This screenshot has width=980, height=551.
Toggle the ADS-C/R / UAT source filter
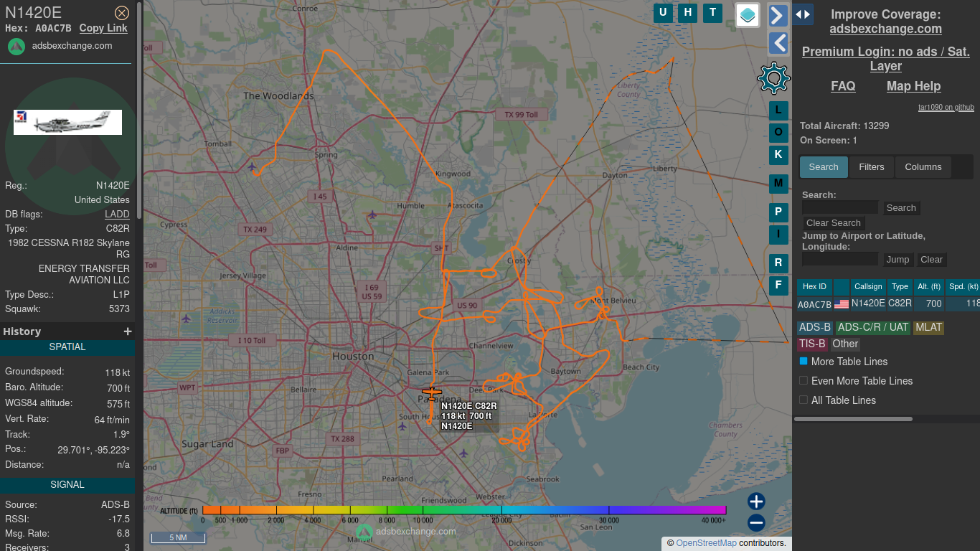pyautogui.click(x=873, y=327)
